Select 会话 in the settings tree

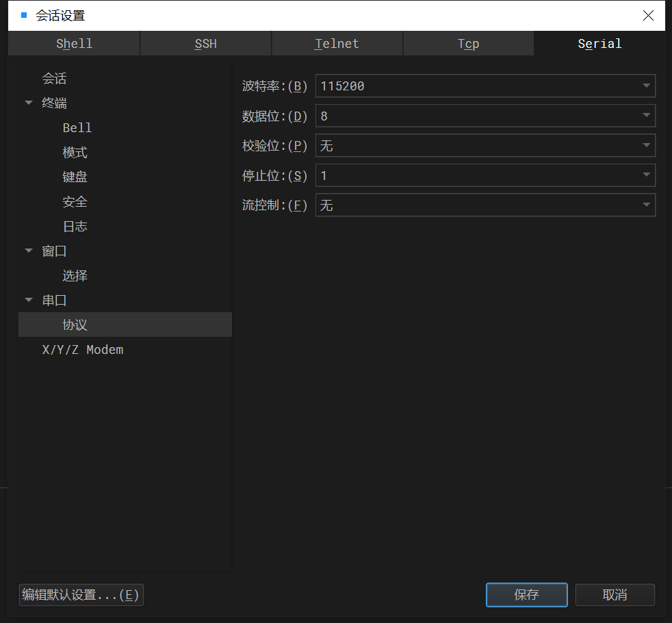[55, 79]
